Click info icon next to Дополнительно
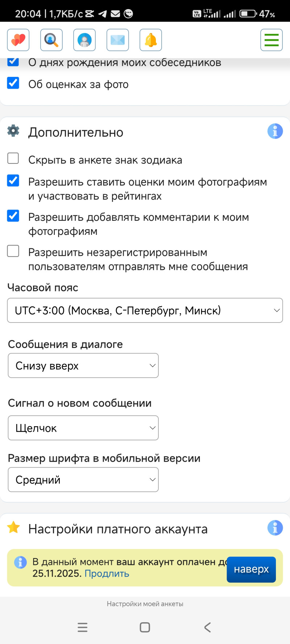Viewport: 290px width, 644px height. [275, 131]
